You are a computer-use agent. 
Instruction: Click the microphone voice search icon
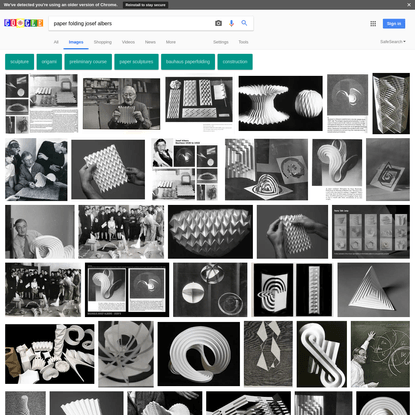[231, 23]
